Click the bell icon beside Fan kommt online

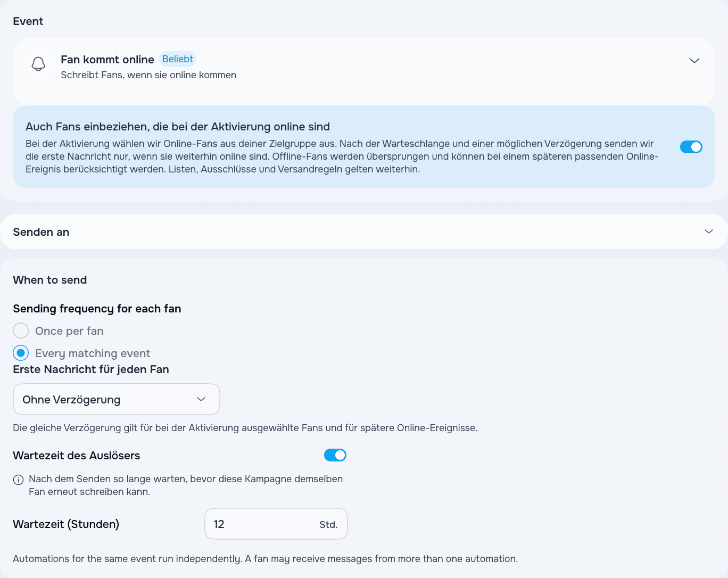coord(38,64)
